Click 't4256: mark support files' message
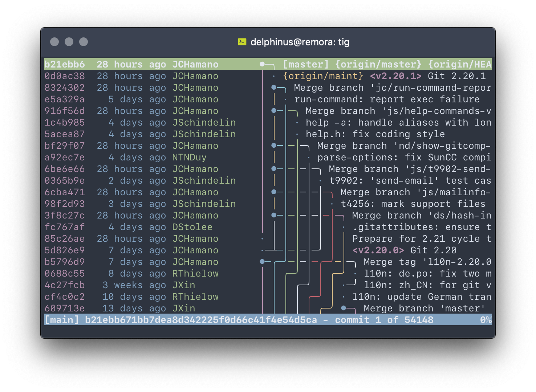 [413, 204]
